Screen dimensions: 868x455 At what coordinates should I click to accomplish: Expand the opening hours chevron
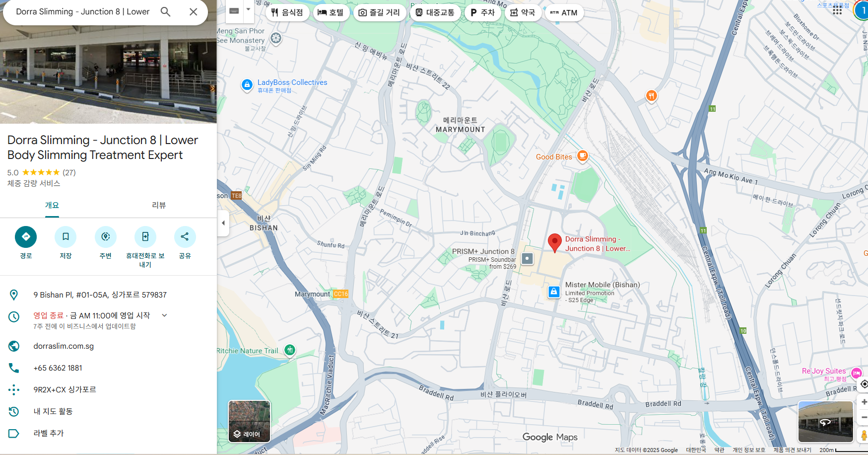pyautogui.click(x=165, y=315)
